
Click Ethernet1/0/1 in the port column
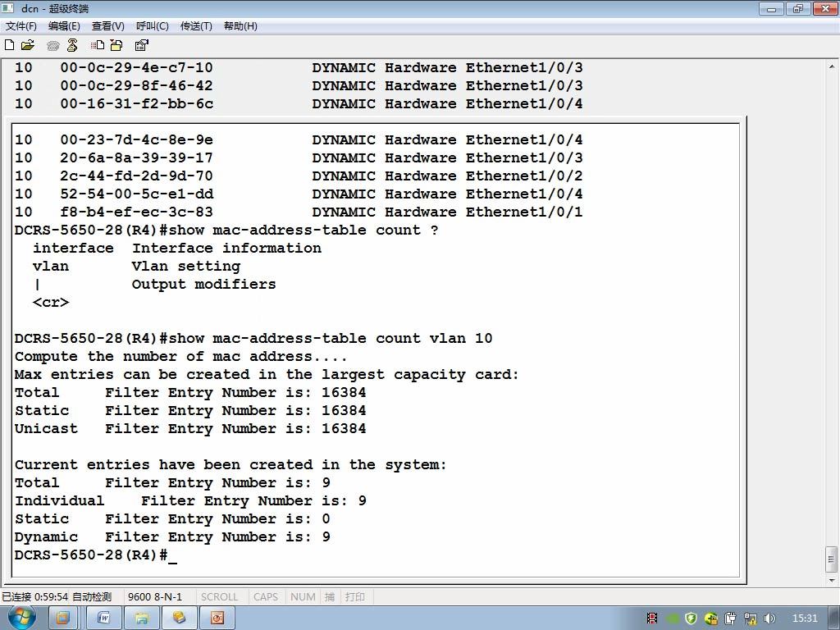(524, 212)
